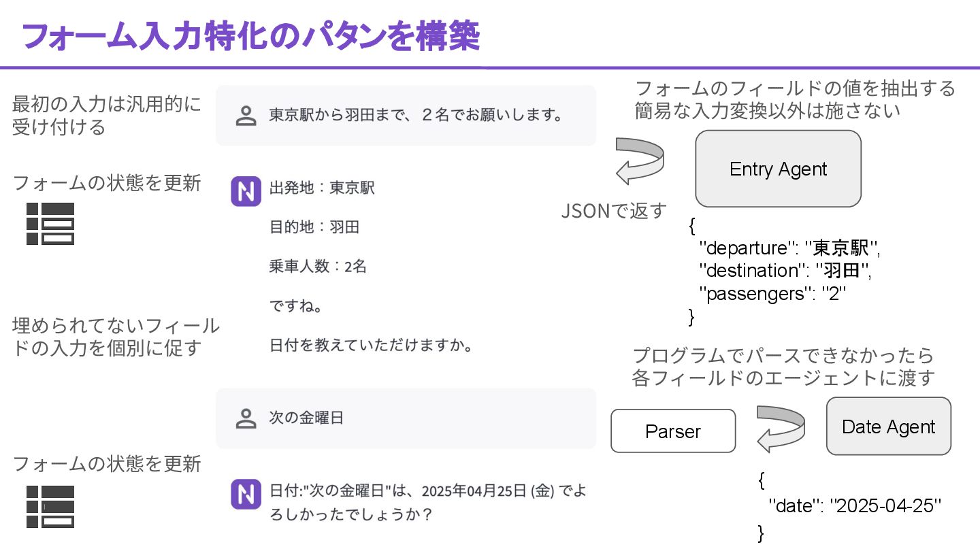
Task: Click the user avatar icon beside 東京駅から羽田まで message
Action: tap(245, 116)
